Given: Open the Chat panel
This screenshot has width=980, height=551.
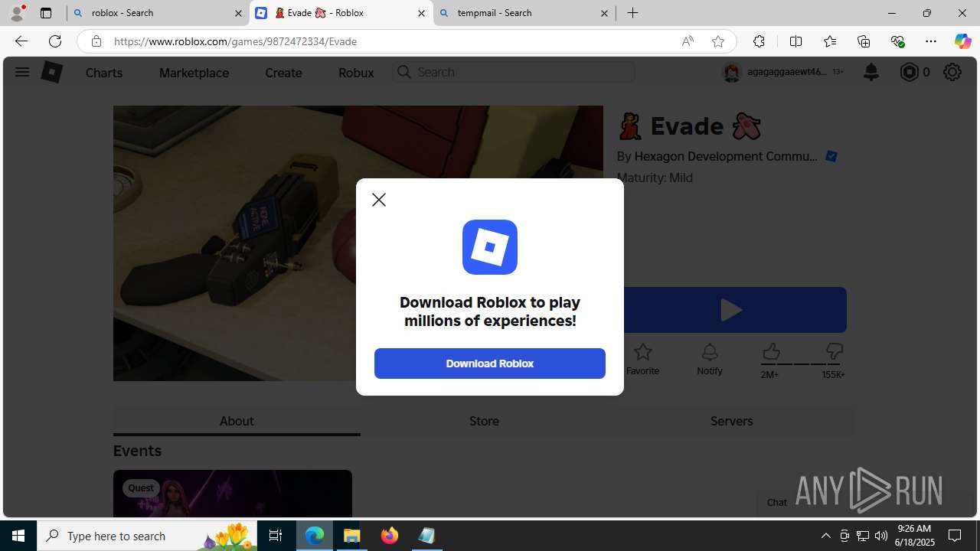Looking at the screenshot, I should pos(776,503).
